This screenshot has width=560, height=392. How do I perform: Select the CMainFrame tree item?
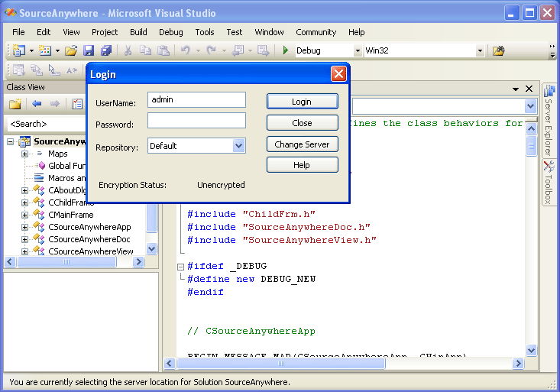coord(71,215)
